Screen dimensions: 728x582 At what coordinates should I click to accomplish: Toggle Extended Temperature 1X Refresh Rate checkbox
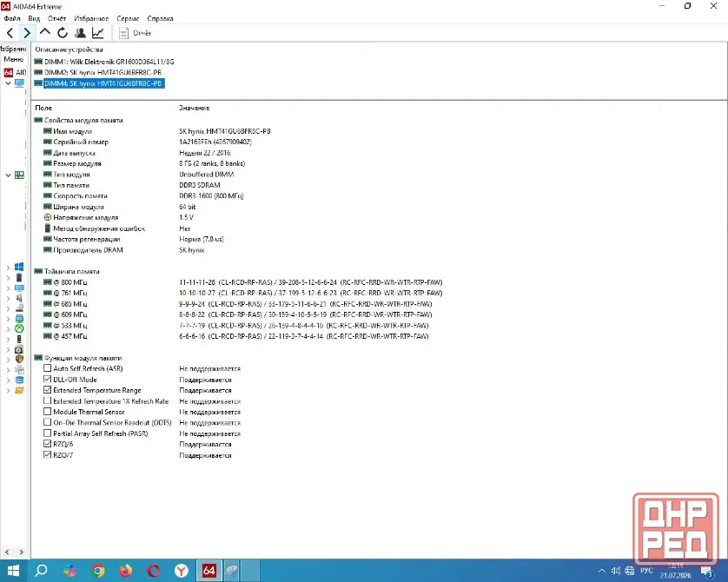48,400
